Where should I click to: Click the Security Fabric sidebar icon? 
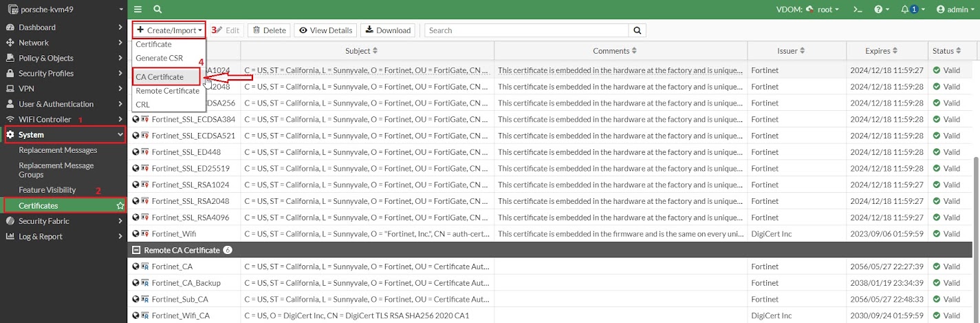tap(10, 221)
